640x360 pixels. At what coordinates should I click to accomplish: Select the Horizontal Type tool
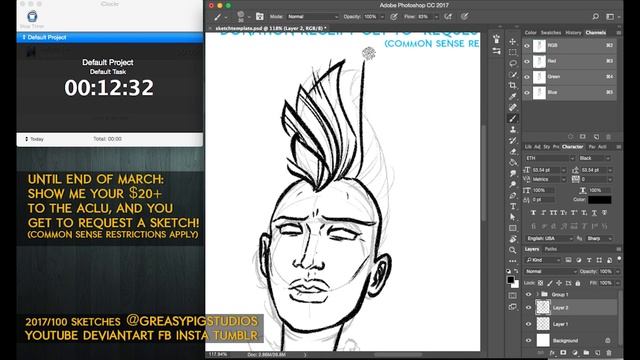pyautogui.click(x=513, y=206)
